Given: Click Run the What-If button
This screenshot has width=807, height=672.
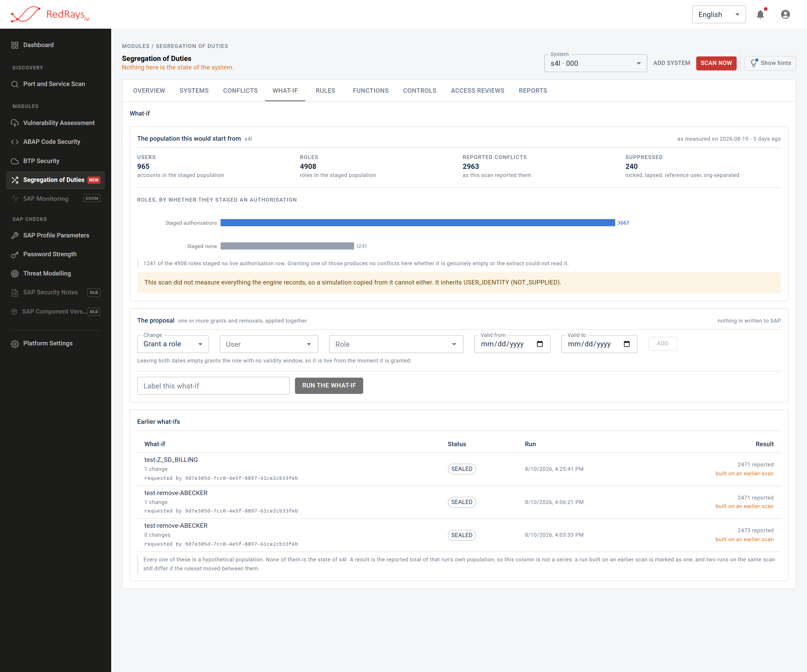Looking at the screenshot, I should (329, 386).
